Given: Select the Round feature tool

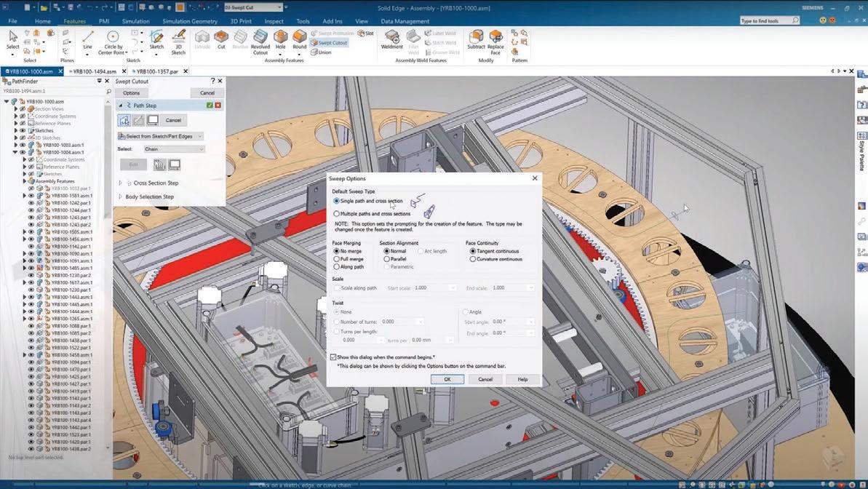Looking at the screenshot, I should point(300,40).
